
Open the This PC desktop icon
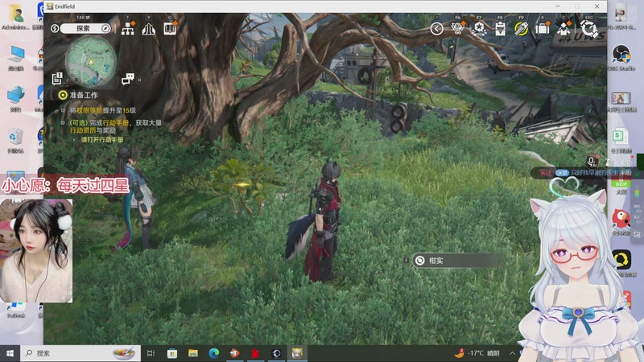15,58
